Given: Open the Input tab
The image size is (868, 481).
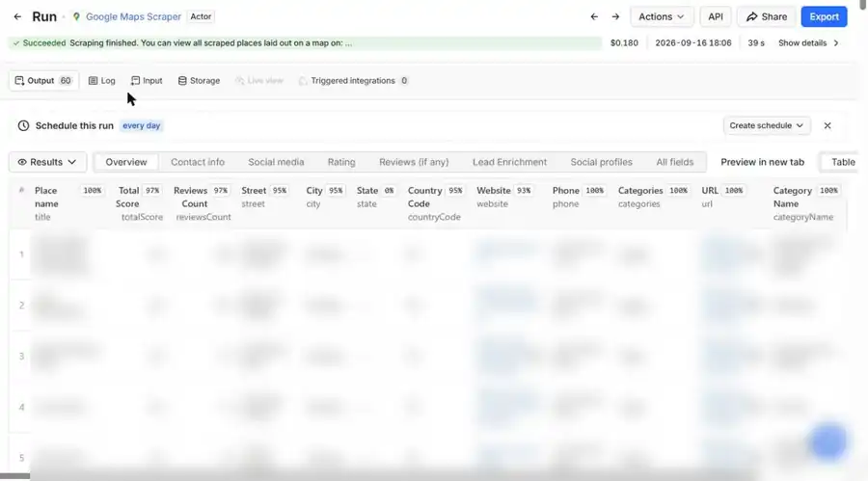Looking at the screenshot, I should (147, 80).
